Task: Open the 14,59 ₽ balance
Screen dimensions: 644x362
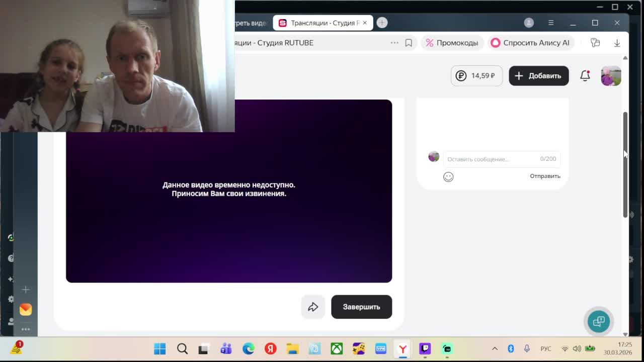Action: click(476, 76)
